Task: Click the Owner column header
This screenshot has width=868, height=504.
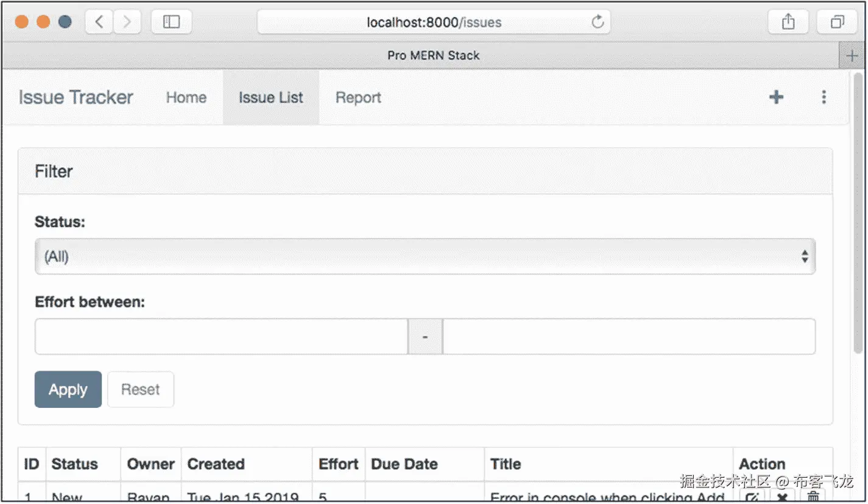Action: (151, 464)
